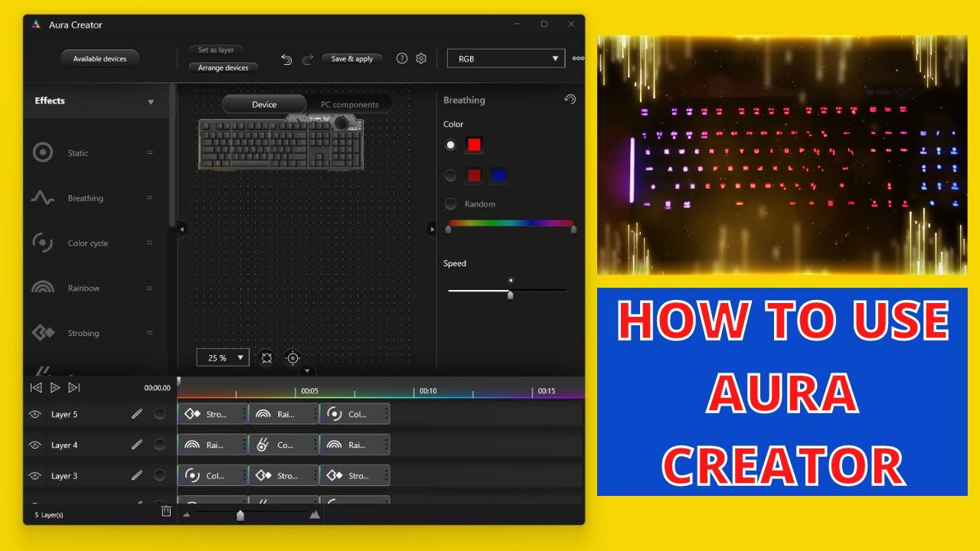Click Available devices button
Screen dimensions: 980x551
[100, 58]
